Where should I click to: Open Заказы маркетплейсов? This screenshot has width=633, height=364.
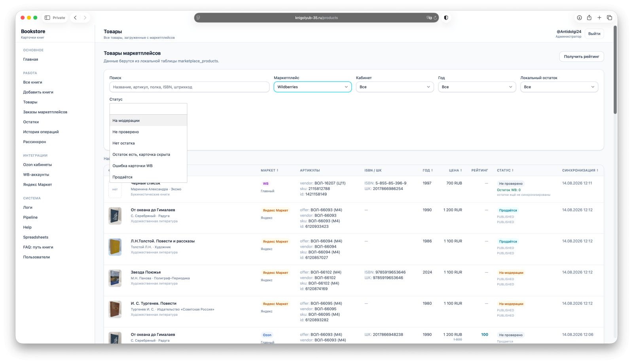[x=45, y=112]
